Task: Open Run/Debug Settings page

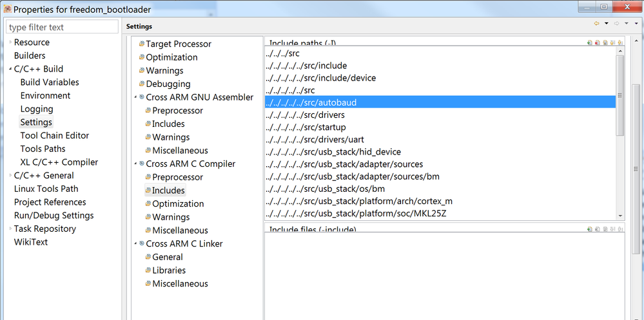Action: point(54,216)
